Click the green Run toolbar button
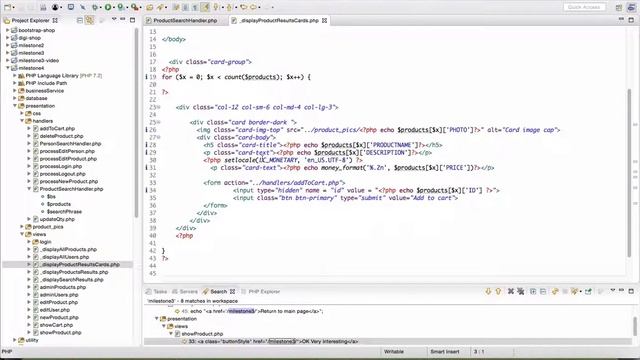This screenshot has height=360, width=640. coord(108,7)
